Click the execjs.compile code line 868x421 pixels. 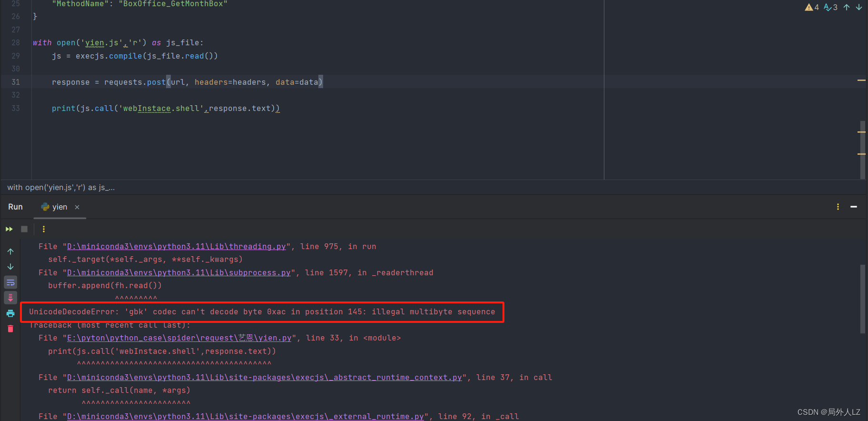tap(135, 56)
